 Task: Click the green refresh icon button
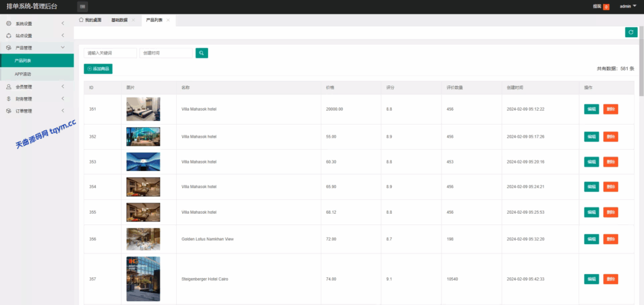click(x=631, y=32)
